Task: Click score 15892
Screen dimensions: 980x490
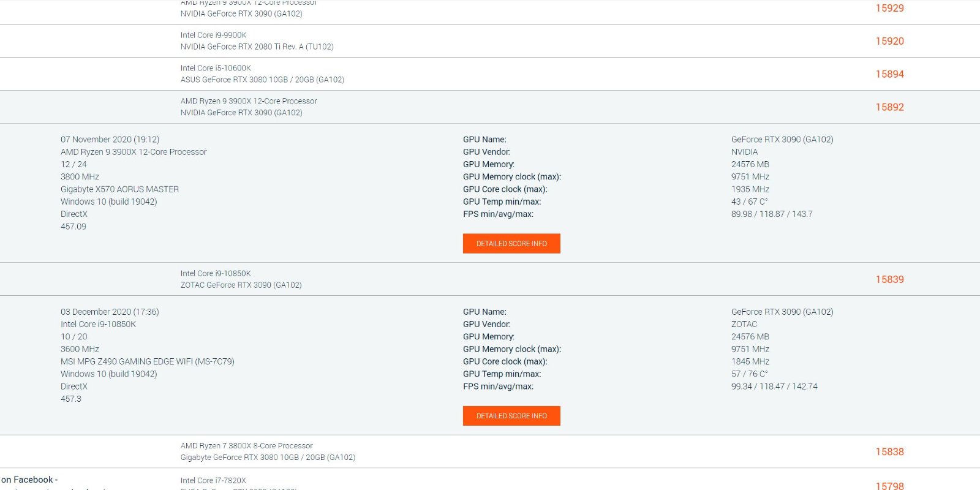Action: pos(889,107)
